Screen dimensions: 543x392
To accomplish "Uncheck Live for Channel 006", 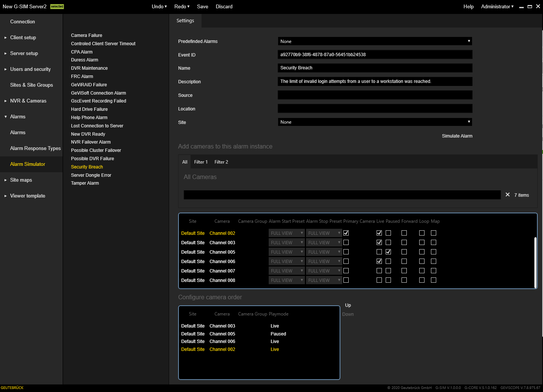I will pyautogui.click(x=379, y=261).
